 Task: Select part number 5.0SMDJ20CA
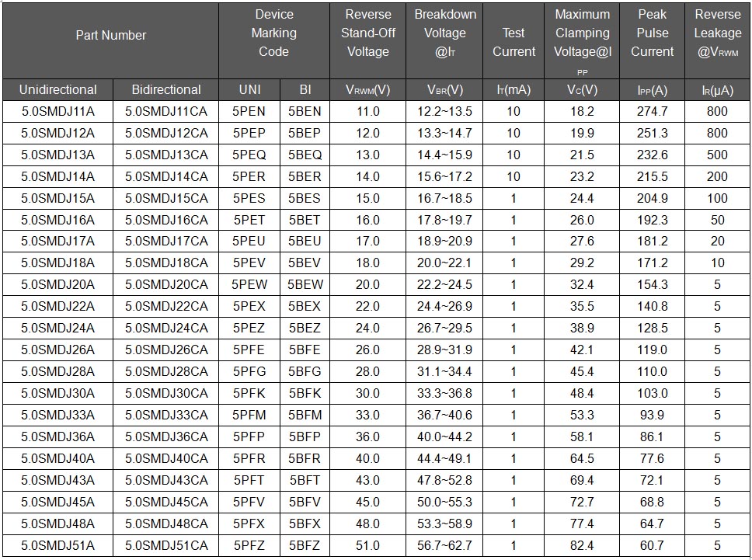[x=166, y=285]
